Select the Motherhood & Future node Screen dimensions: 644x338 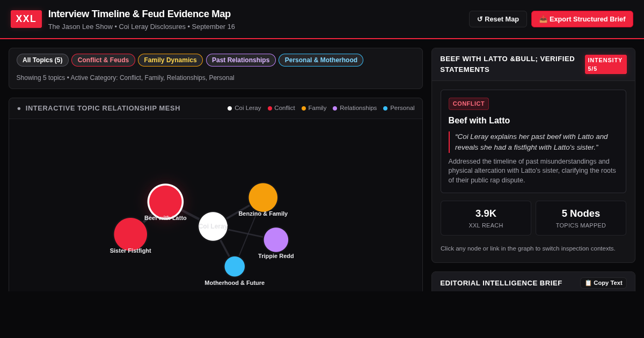[x=235, y=267]
